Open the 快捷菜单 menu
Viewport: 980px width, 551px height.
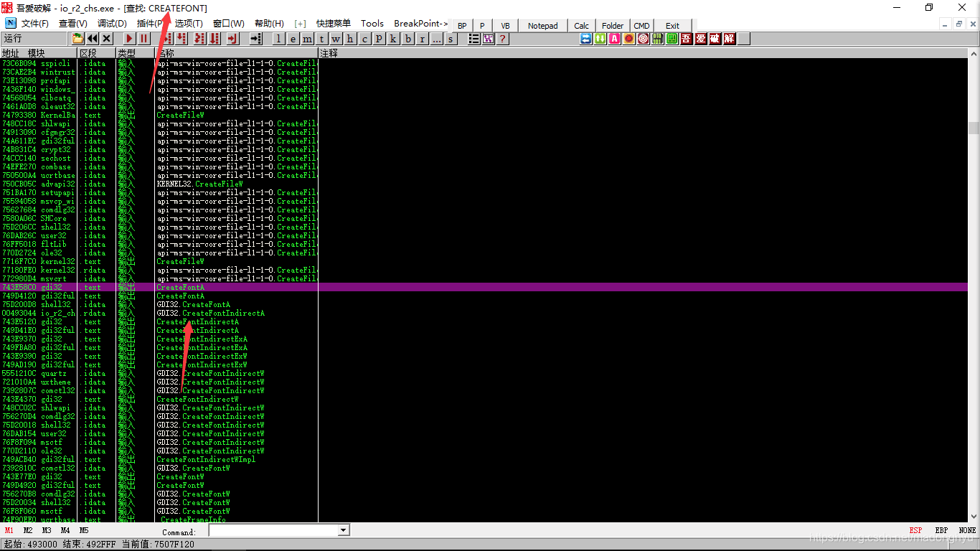(x=334, y=24)
